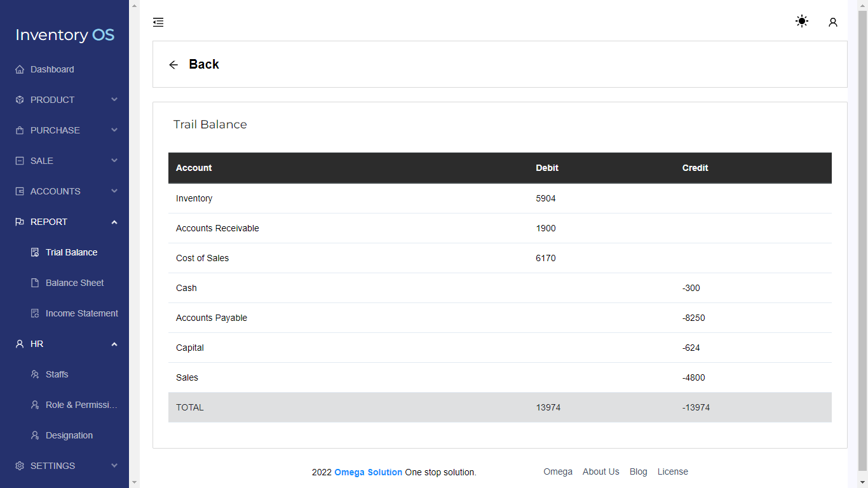868x488 pixels.
Task: Open the Omega Solution link
Action: tap(368, 472)
